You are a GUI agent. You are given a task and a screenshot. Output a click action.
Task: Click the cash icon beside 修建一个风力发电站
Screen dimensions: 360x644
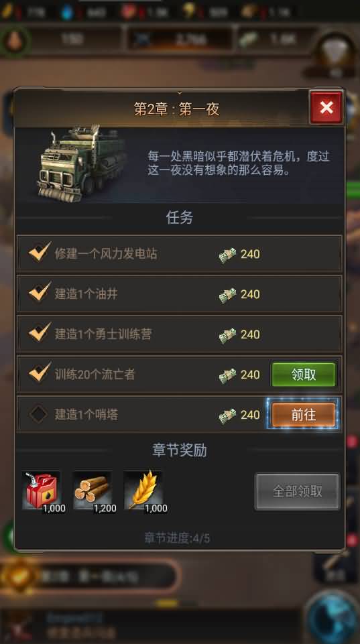pos(227,254)
